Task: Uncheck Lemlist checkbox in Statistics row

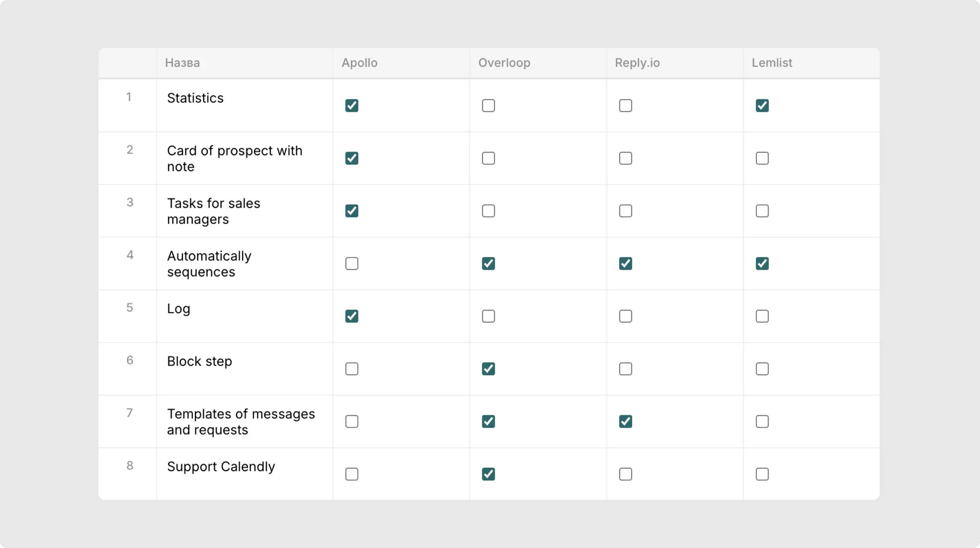Action: [762, 105]
